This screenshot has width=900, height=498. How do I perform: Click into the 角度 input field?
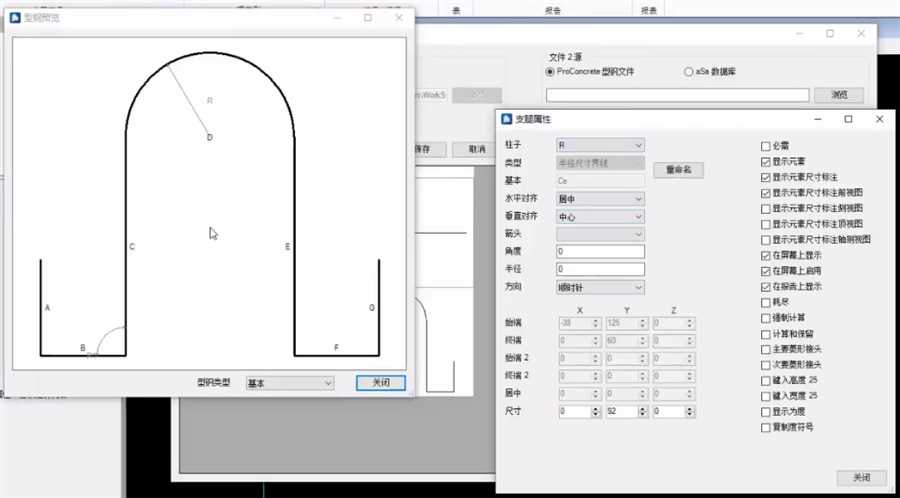coord(600,252)
